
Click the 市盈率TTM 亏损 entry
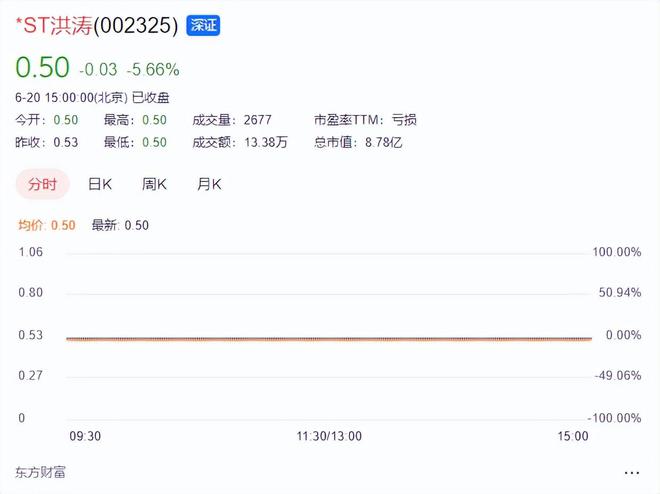pyautogui.click(x=365, y=120)
